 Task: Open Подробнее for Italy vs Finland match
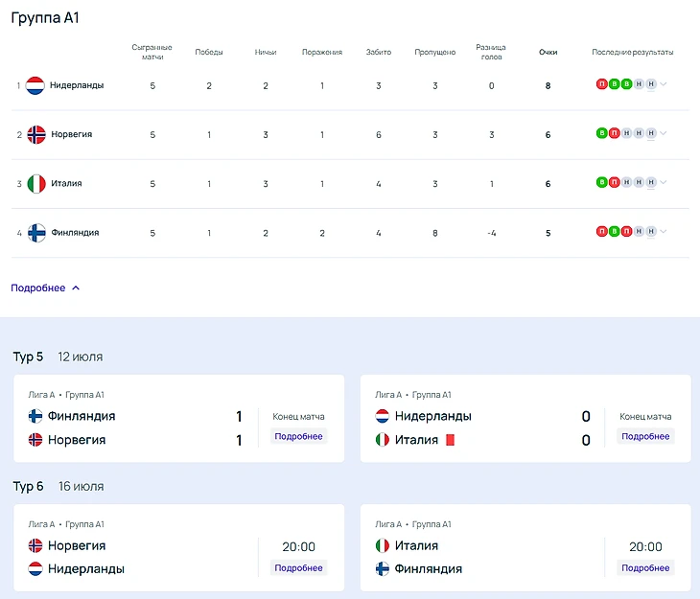[x=645, y=567]
